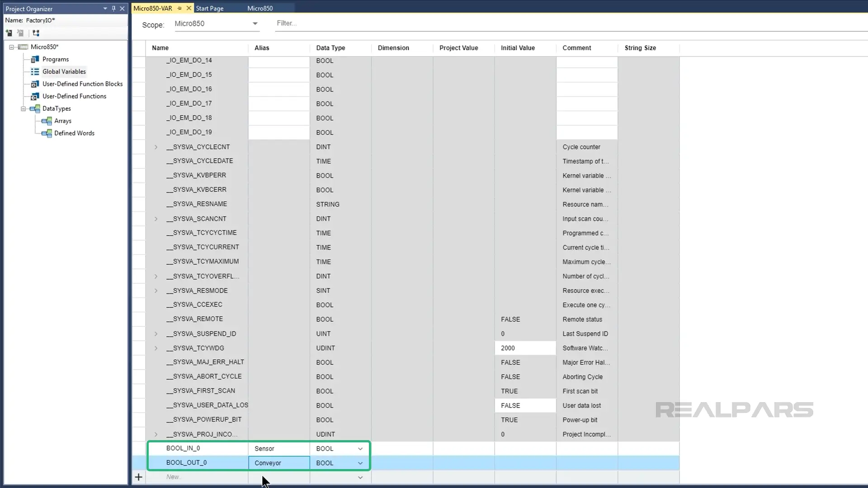The image size is (868, 488).
Task: Click the greyed-out second icon in Project Organizer toolbar
Action: (x=20, y=33)
